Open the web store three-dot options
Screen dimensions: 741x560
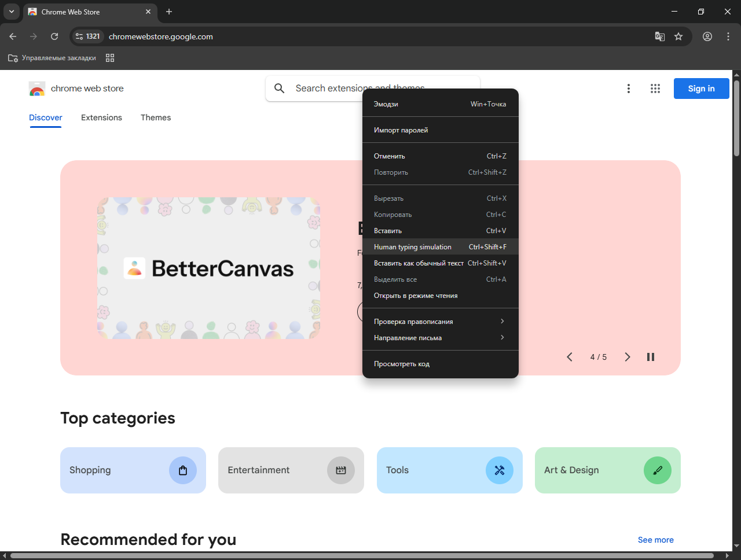tap(629, 89)
